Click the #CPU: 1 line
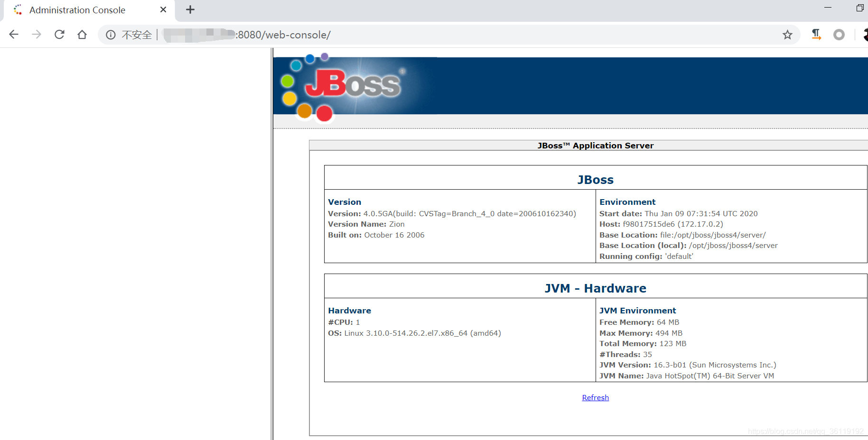Image resolution: width=868 pixels, height=440 pixels. tap(344, 322)
